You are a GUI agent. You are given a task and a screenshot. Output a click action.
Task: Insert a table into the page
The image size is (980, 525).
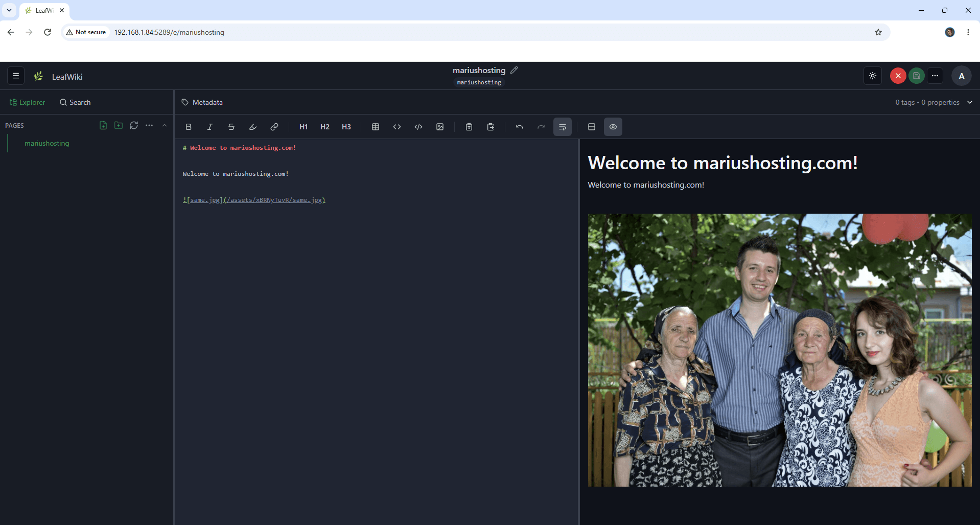click(x=376, y=127)
